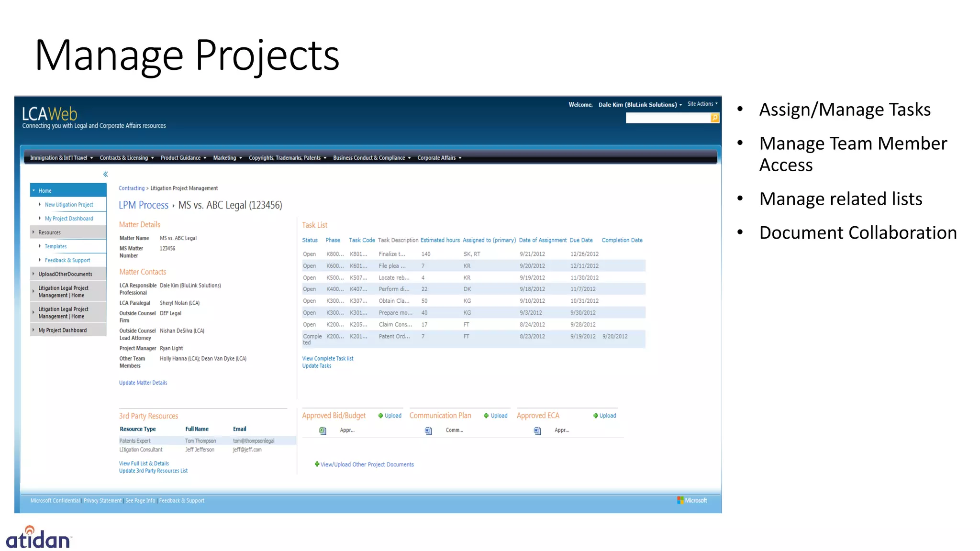Screen dimensions: 980x551
Task: Expand the Resources sidebar section
Action: pyautogui.click(x=33, y=232)
